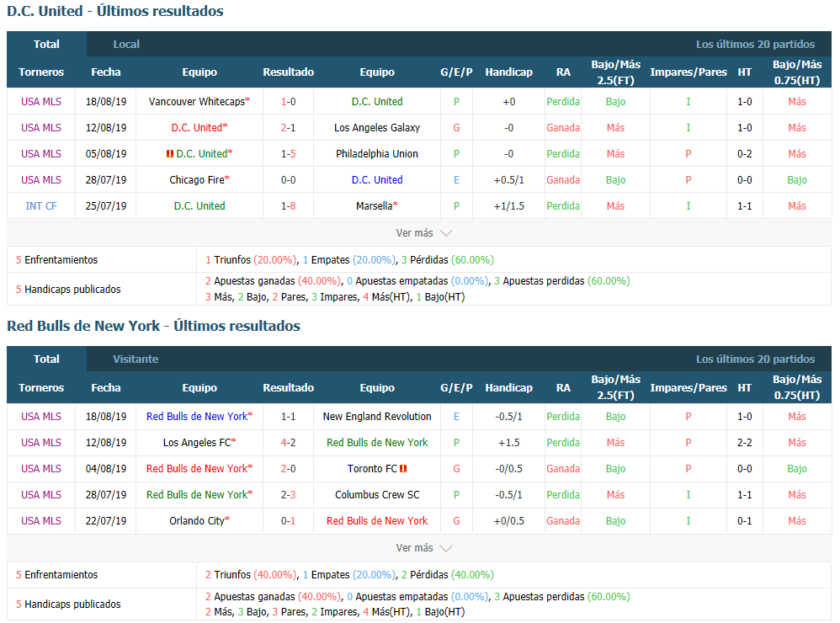Click Ganada in Los Angeles Galaxy row
This screenshot has height=623, width=840.
coord(563,127)
